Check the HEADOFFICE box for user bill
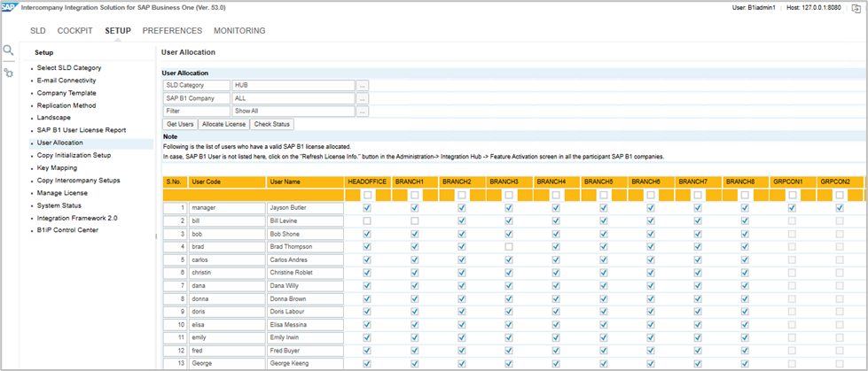Image resolution: width=868 pixels, height=371 pixels. (x=367, y=220)
